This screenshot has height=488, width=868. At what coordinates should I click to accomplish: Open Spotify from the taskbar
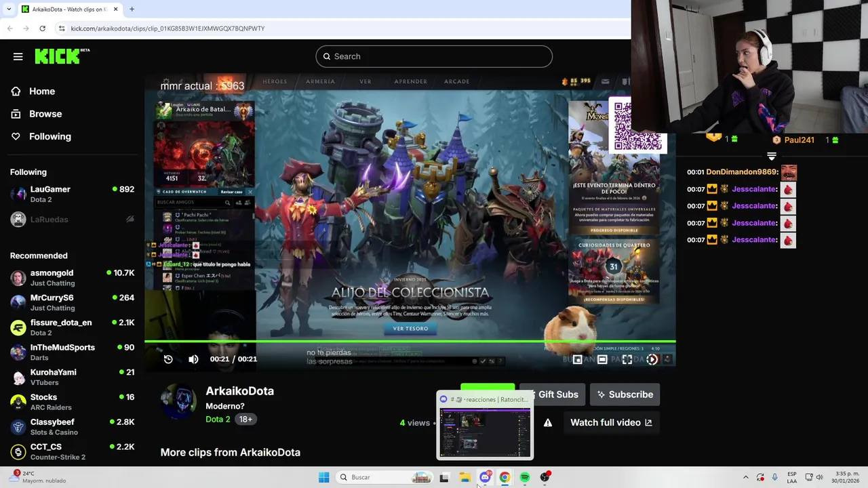[x=525, y=477]
